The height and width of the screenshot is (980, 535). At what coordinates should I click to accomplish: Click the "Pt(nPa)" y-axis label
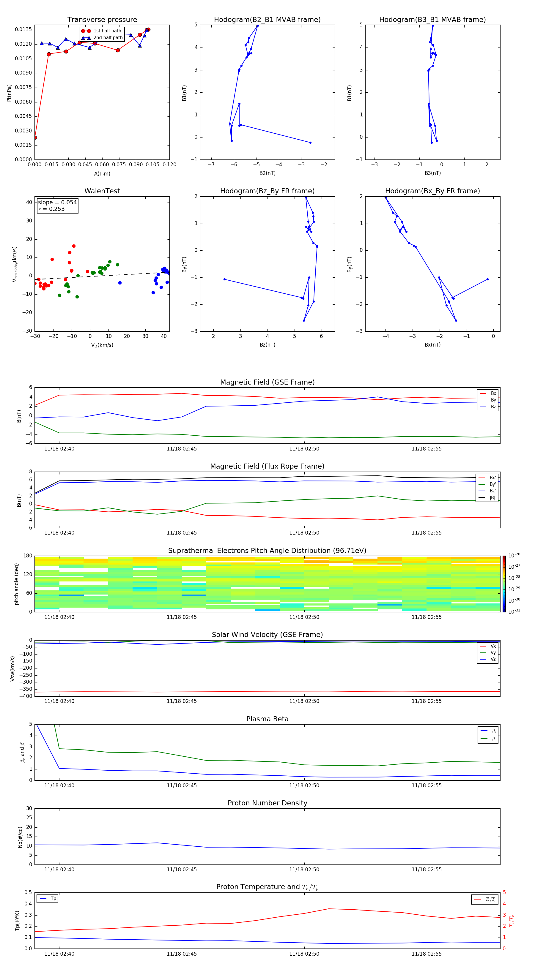click(x=9, y=93)
